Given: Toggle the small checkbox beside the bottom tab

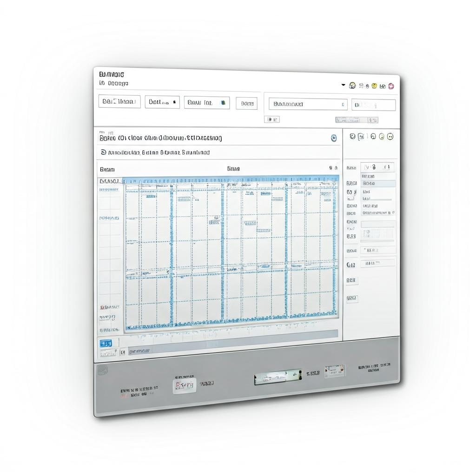Looking at the screenshot, I should [x=123, y=352].
